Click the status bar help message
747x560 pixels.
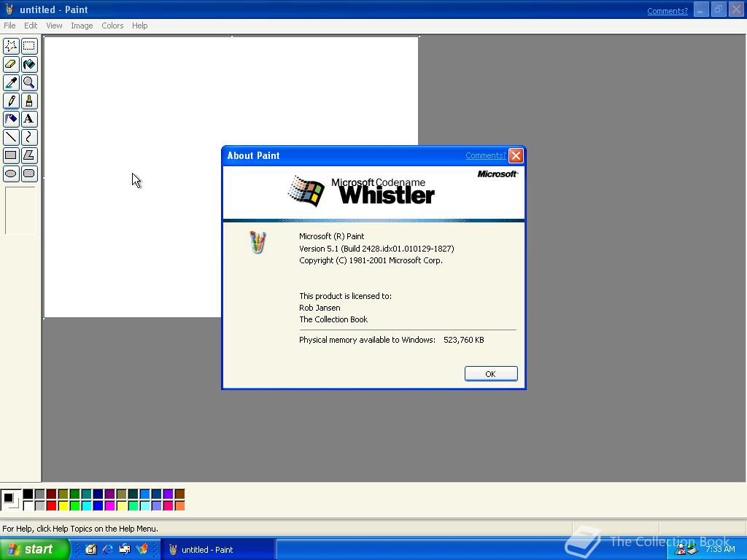pos(80,529)
